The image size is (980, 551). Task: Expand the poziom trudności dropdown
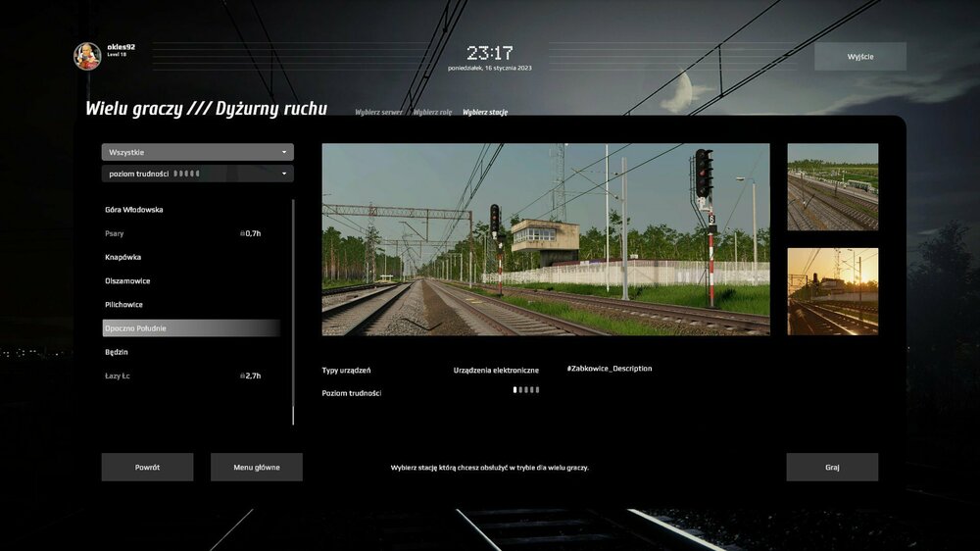(x=197, y=174)
